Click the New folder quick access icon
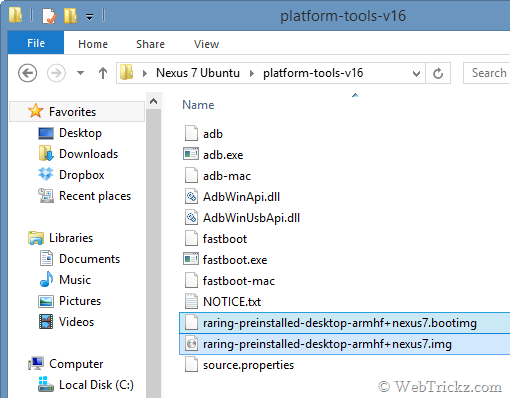 70,16
